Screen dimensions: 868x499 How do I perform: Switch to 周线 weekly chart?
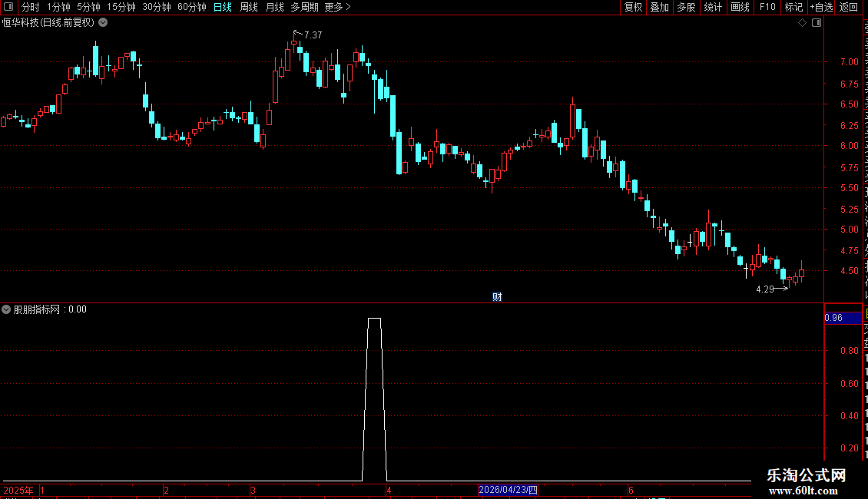point(249,7)
